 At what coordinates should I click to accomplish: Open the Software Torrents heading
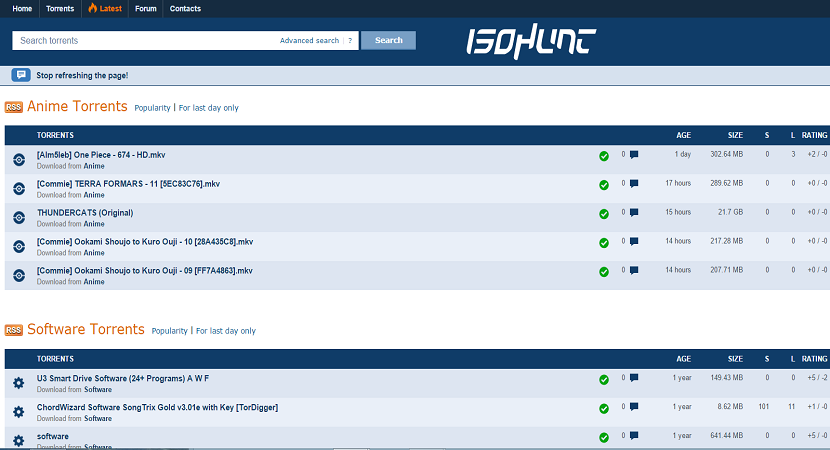click(x=86, y=329)
